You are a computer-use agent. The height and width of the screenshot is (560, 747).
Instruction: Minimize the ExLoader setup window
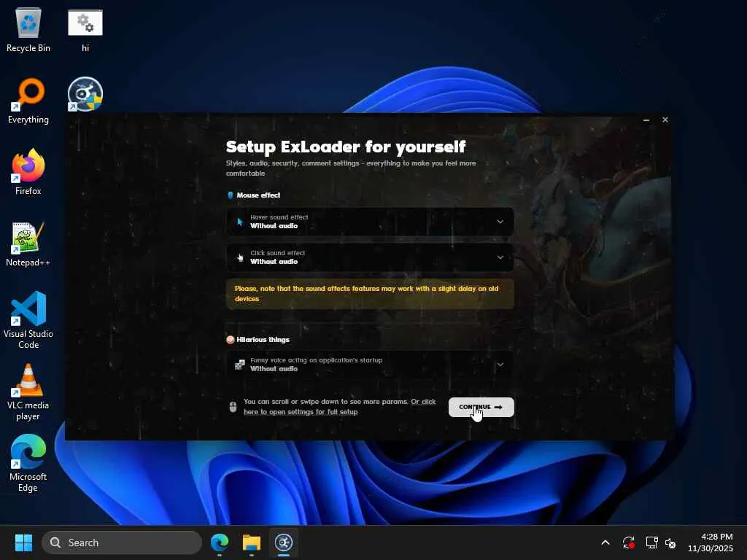(646, 120)
